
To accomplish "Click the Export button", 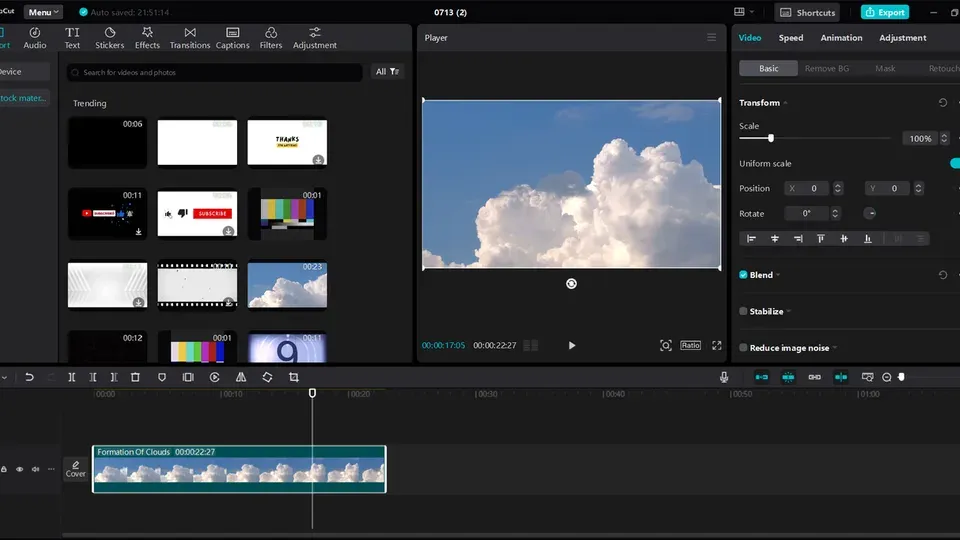I will tap(885, 12).
